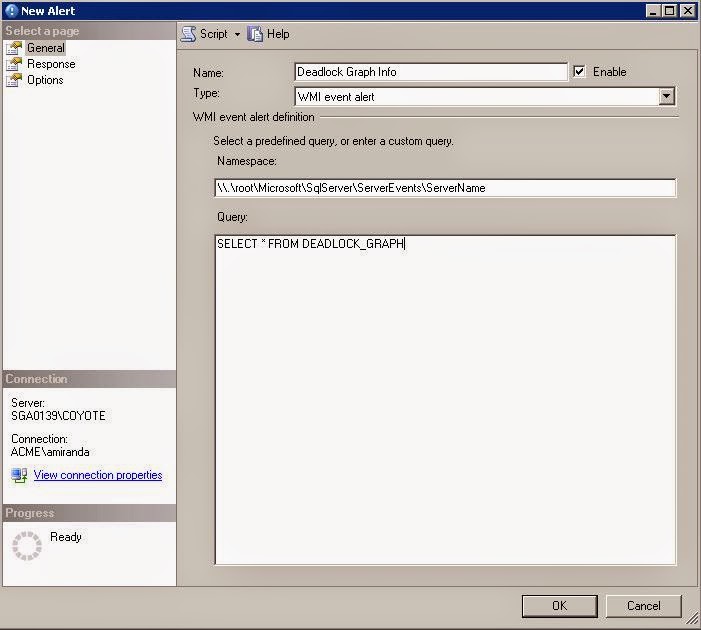Image resolution: width=701 pixels, height=630 pixels.
Task: Click the Help document icon
Action: 255,34
